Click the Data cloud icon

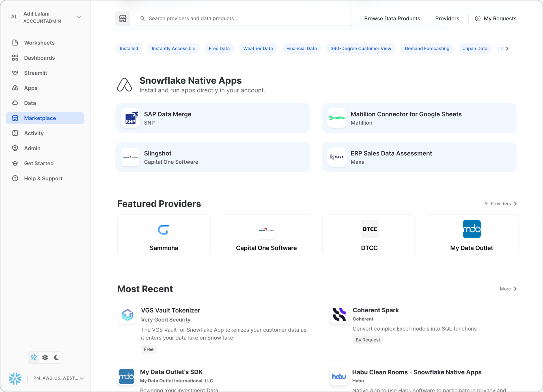[x=15, y=103]
